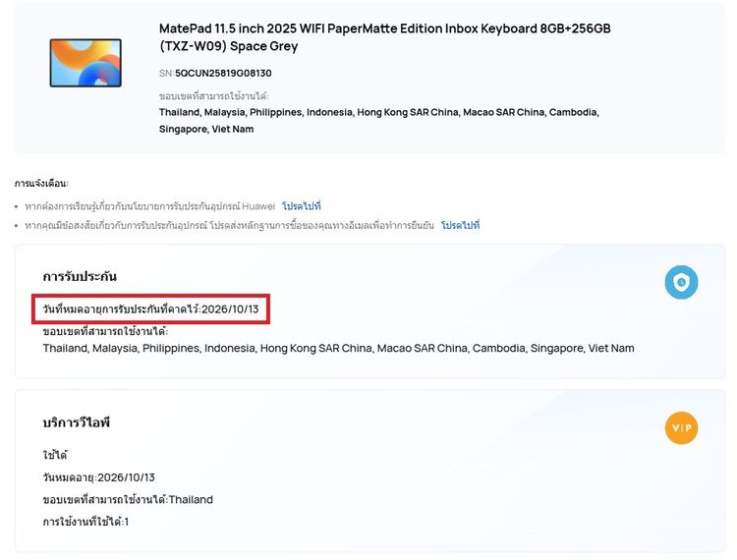This screenshot has width=737, height=560.
Task: Click the warranty expiry date 2026/10/13
Action: click(x=230, y=309)
